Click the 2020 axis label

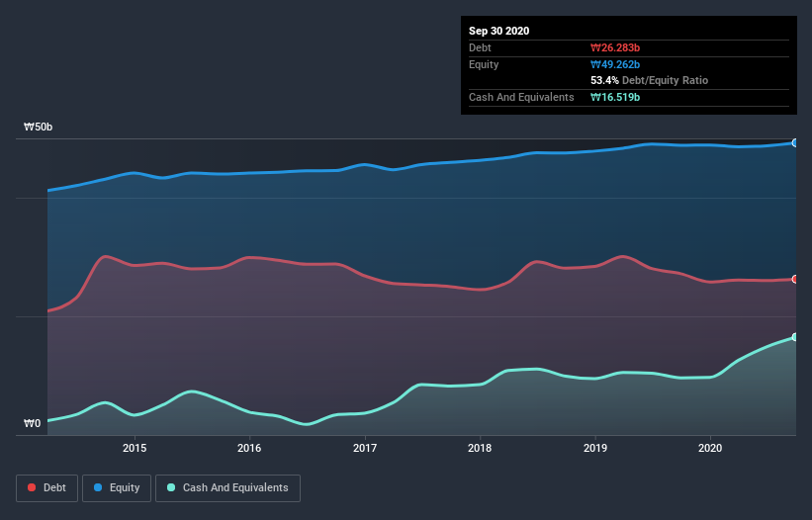[x=710, y=448]
